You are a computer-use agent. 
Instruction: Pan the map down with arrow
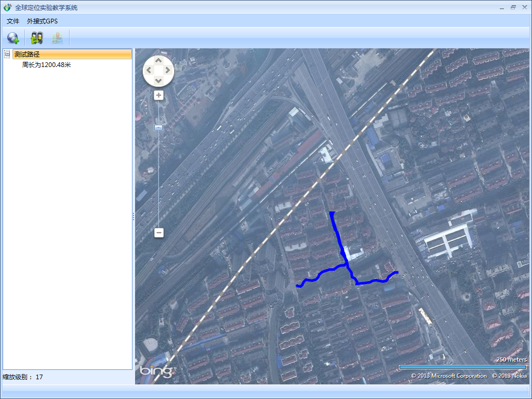(x=158, y=81)
